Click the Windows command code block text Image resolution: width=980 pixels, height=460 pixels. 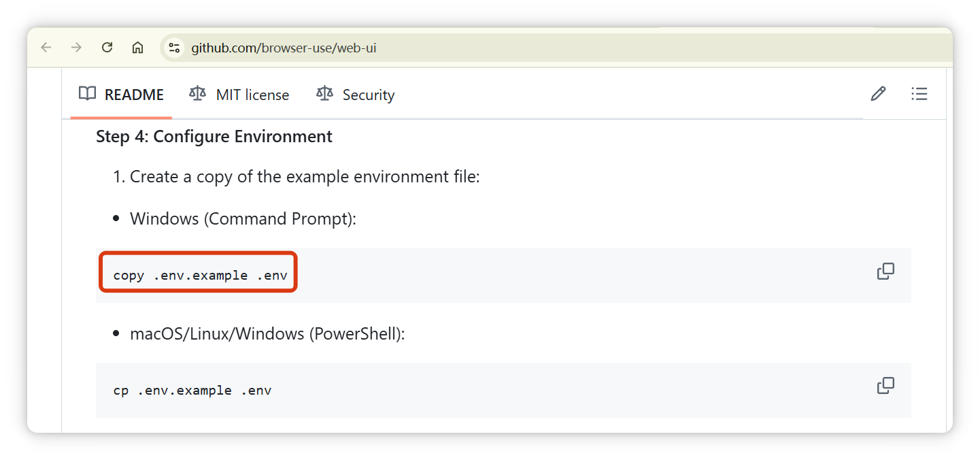(200, 276)
